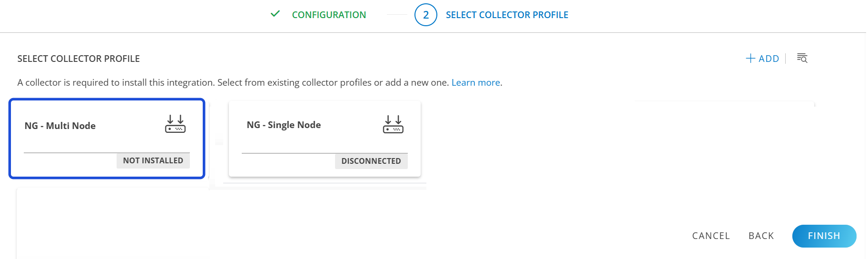Screen dimensions: 868x259
Task: Go BACK to the previous step
Action: click(761, 236)
